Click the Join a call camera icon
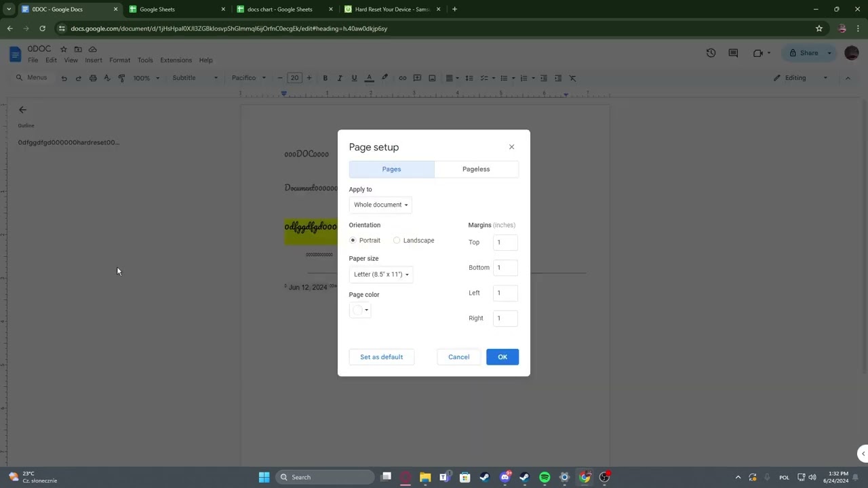Screen dimensions: 868x488 (x=758, y=53)
